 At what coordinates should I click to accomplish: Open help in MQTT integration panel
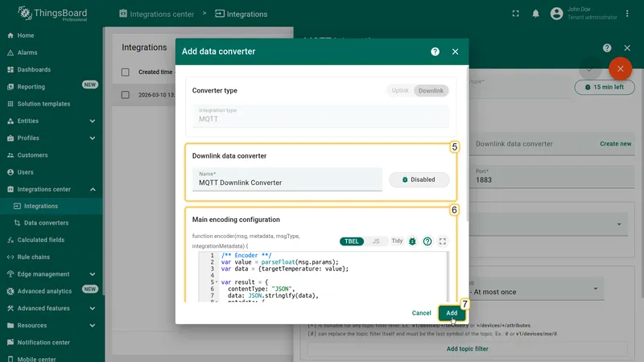point(607,48)
